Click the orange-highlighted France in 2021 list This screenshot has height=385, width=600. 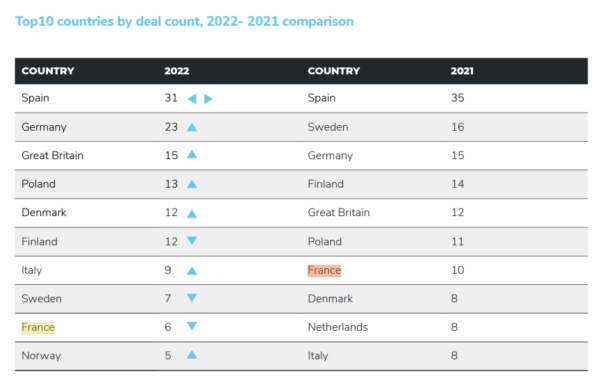pos(324,270)
